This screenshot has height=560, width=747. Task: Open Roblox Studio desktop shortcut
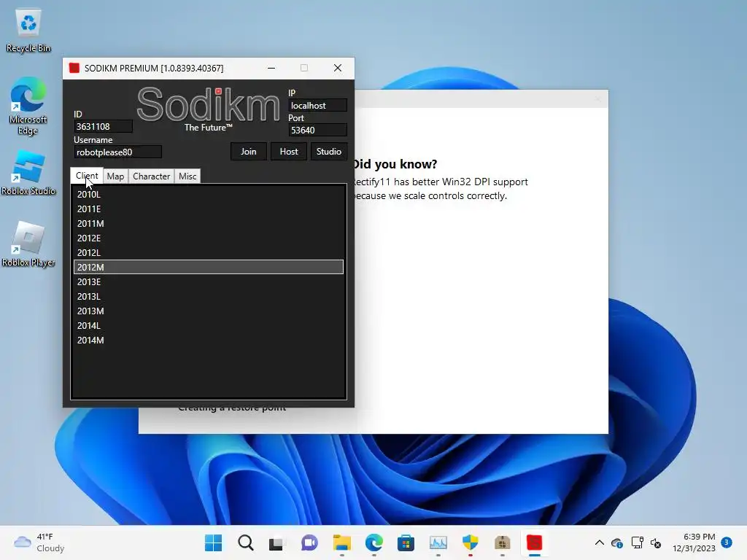pyautogui.click(x=28, y=172)
